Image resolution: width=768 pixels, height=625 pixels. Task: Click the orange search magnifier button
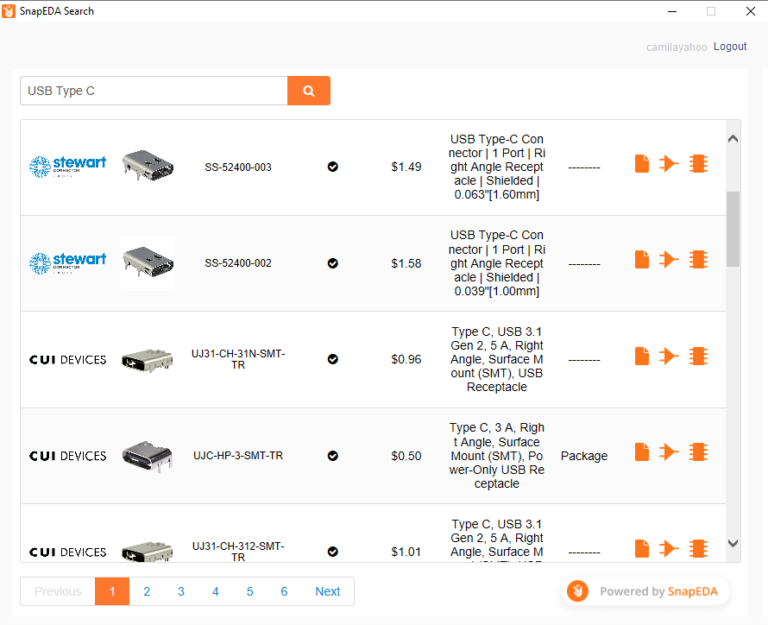tap(309, 91)
